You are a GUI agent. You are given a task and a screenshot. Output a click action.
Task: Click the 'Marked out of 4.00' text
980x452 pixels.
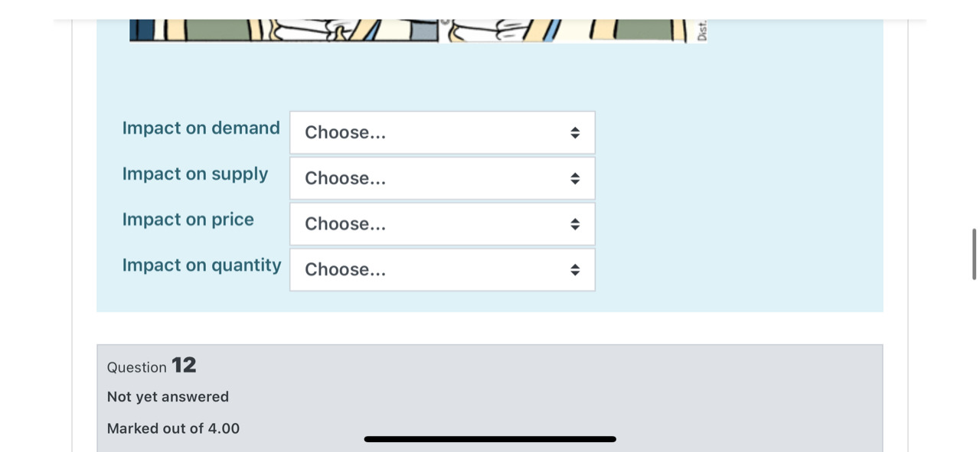[x=173, y=428]
